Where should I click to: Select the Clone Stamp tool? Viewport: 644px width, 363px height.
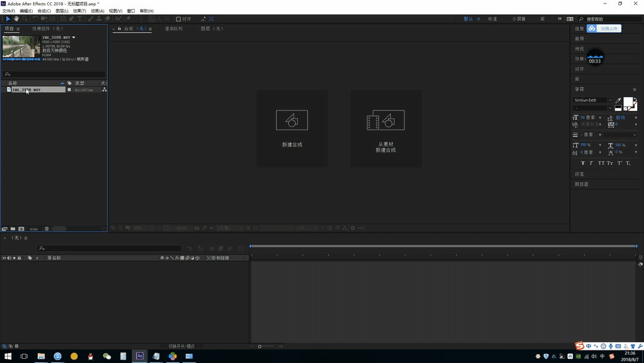tap(99, 19)
